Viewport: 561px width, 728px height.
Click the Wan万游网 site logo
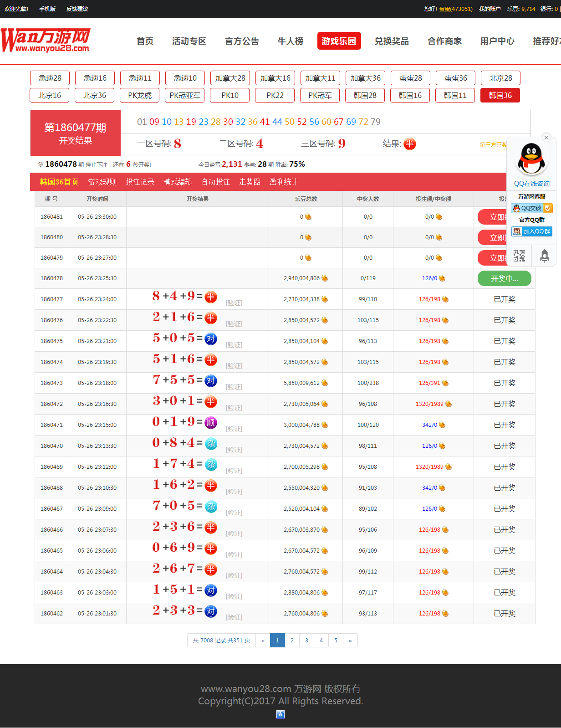pyautogui.click(x=46, y=41)
